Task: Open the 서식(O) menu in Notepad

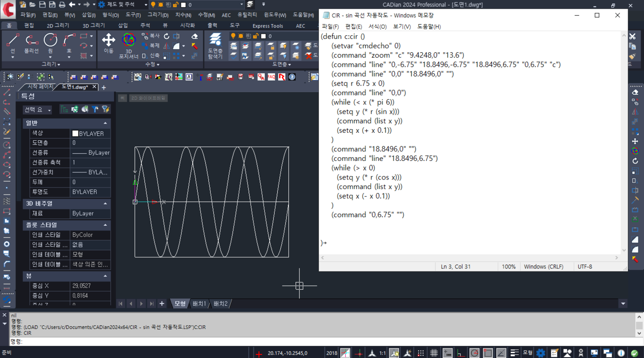Action: [x=377, y=27]
